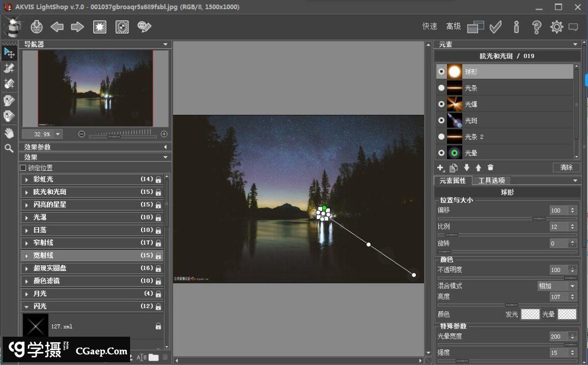Image resolution: width=588 pixels, height=365 pixels.
Task: Toggle visibility of the 光爆 element
Action: point(442,104)
